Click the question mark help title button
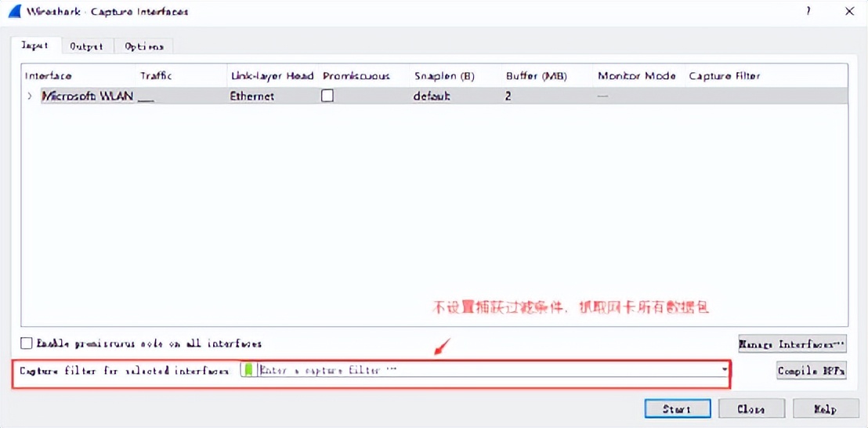This screenshot has width=868, height=428. (808, 11)
